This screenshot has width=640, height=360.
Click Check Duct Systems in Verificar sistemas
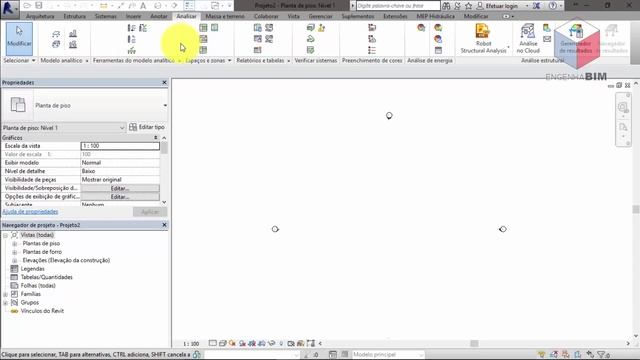311,28
